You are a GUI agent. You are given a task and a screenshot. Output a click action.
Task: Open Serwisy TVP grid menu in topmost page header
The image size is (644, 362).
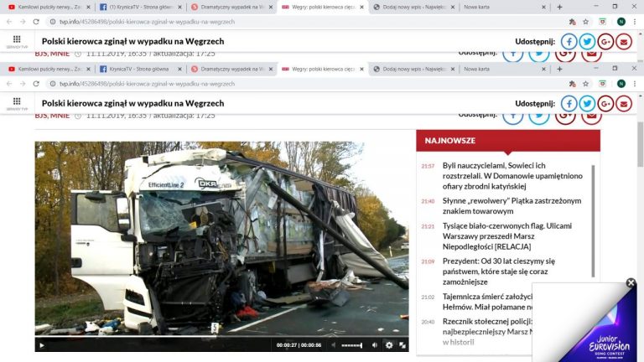17,41
